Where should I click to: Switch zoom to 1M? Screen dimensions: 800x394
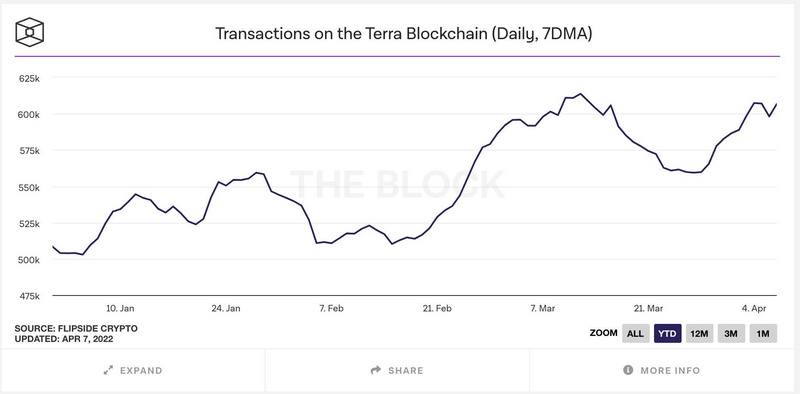[x=763, y=333]
